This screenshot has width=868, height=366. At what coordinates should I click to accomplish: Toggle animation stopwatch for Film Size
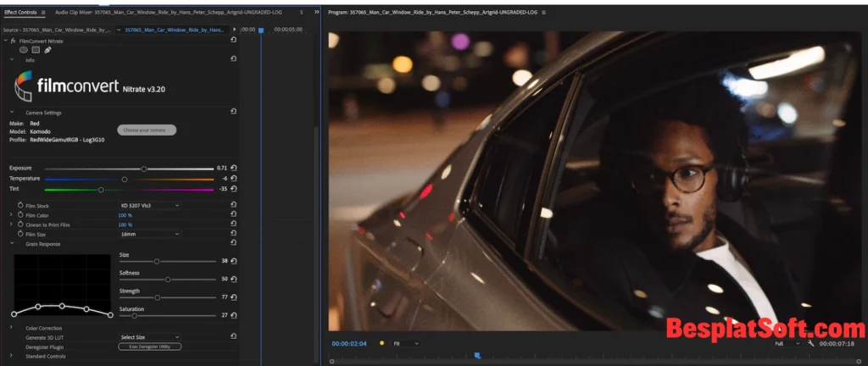[x=20, y=234]
